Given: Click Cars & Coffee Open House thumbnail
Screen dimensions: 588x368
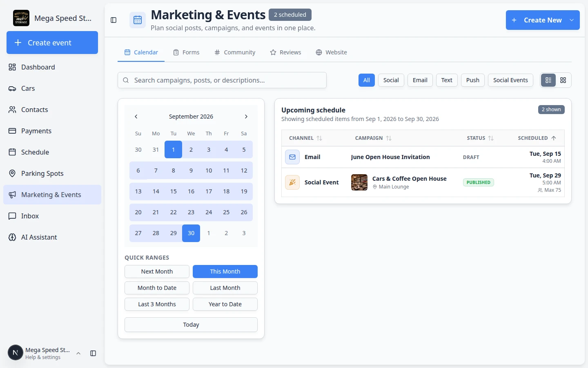Looking at the screenshot, I should coord(359,182).
